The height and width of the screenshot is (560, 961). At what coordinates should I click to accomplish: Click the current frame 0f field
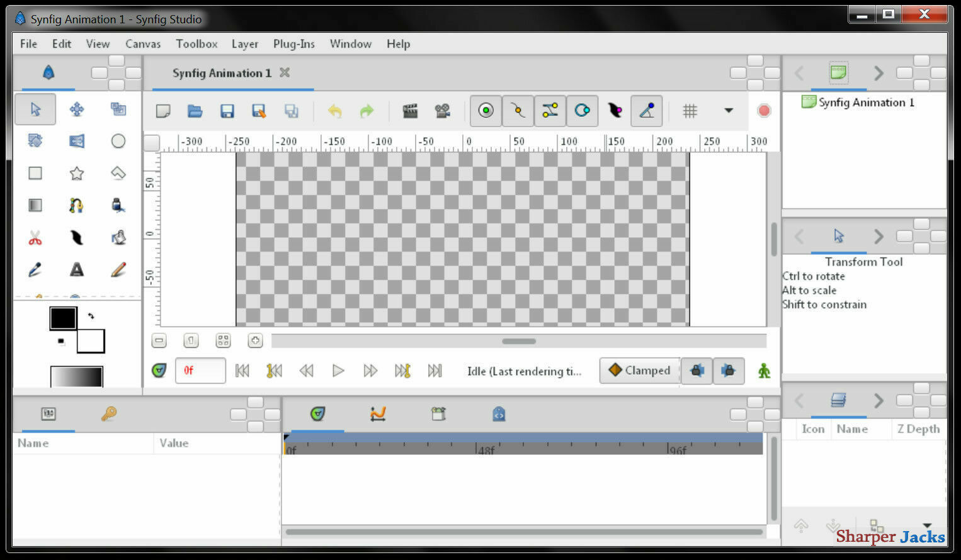coord(200,371)
